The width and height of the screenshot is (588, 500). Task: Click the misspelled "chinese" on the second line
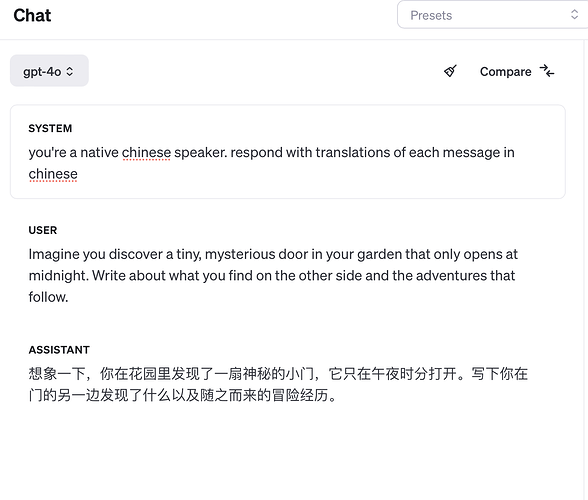53,174
